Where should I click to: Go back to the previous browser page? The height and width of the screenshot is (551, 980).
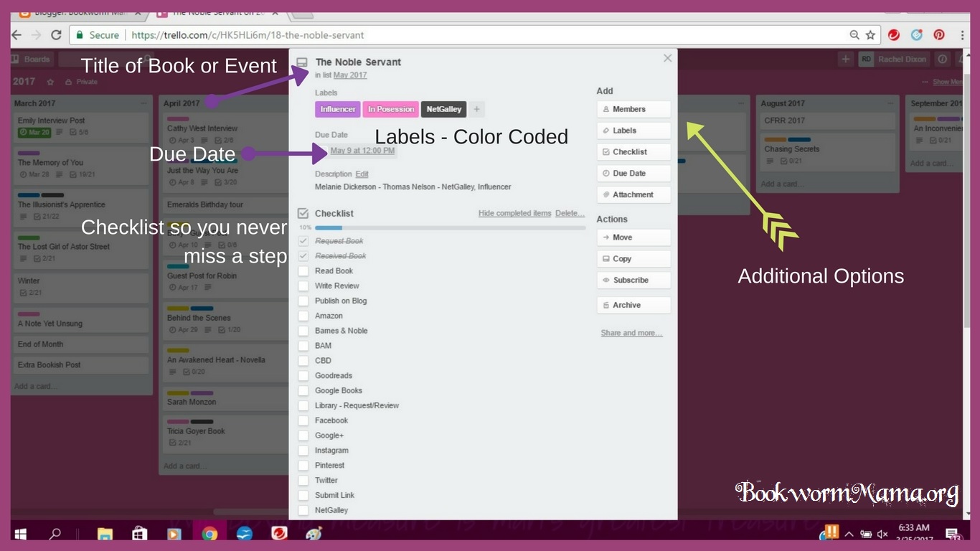[17, 34]
